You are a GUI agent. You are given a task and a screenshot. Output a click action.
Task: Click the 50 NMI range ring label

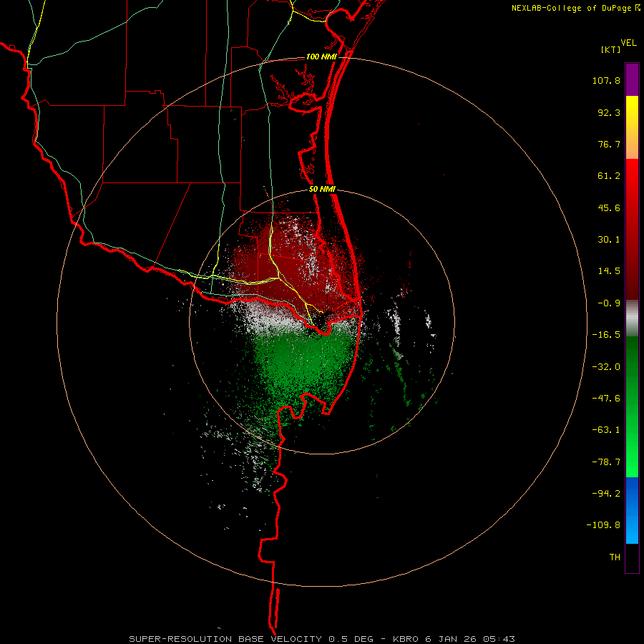[x=323, y=190]
